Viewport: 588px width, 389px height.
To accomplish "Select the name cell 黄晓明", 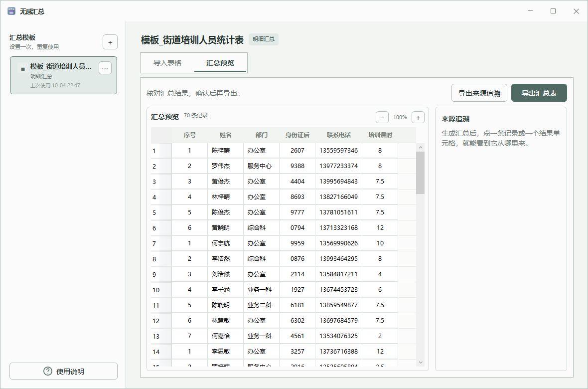I will (225, 227).
